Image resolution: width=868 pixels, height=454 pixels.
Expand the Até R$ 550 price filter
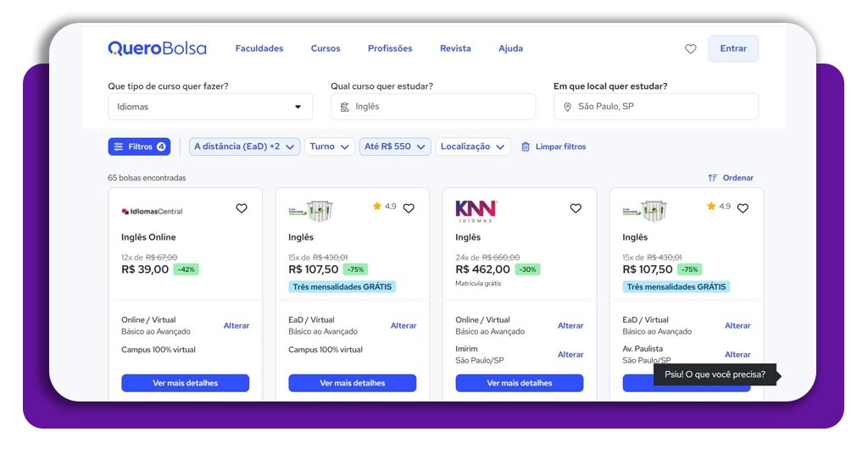click(x=395, y=147)
